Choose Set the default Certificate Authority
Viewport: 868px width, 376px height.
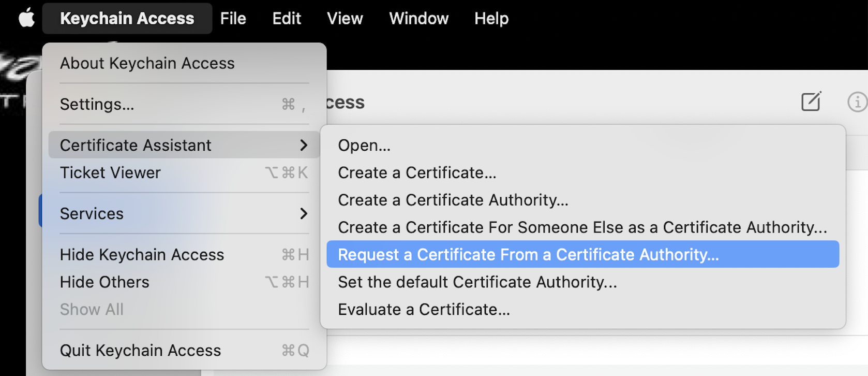point(477,282)
